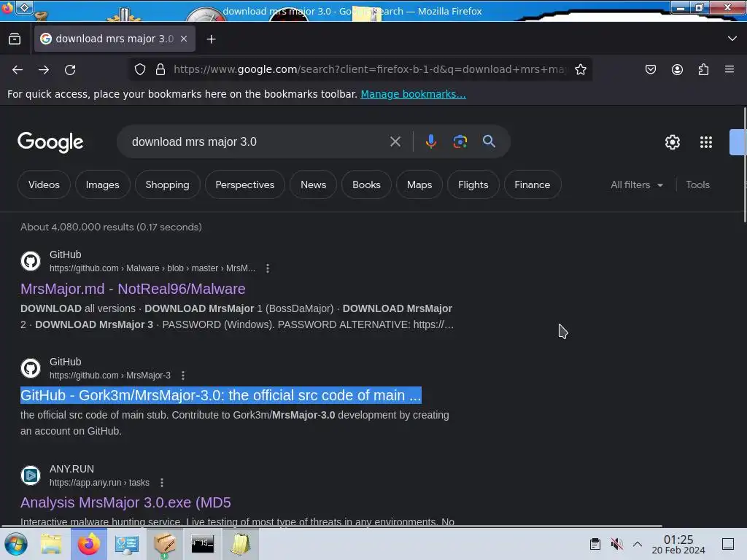The image size is (747, 560).
Task: Switch to the Perspectives filter
Action: point(245,184)
